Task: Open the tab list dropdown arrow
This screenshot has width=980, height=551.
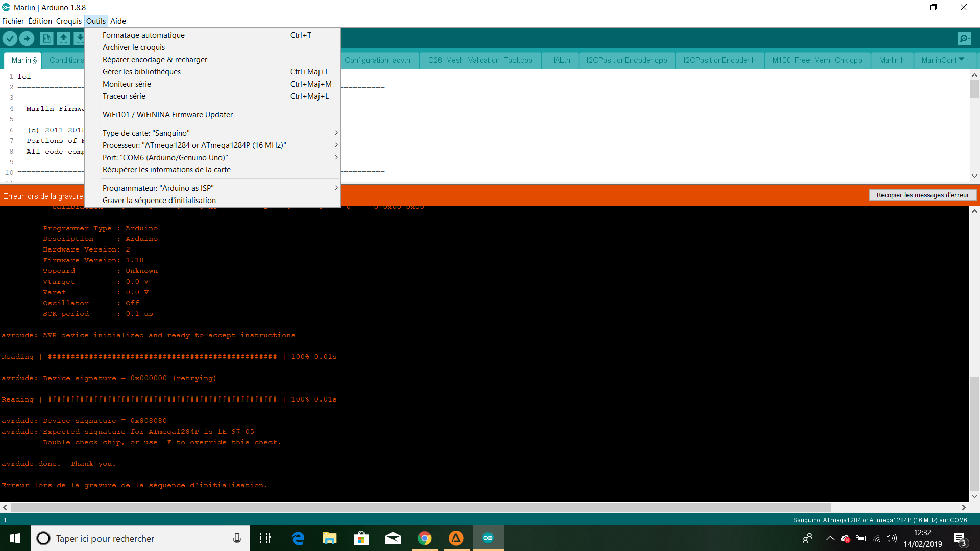Action: [x=962, y=60]
